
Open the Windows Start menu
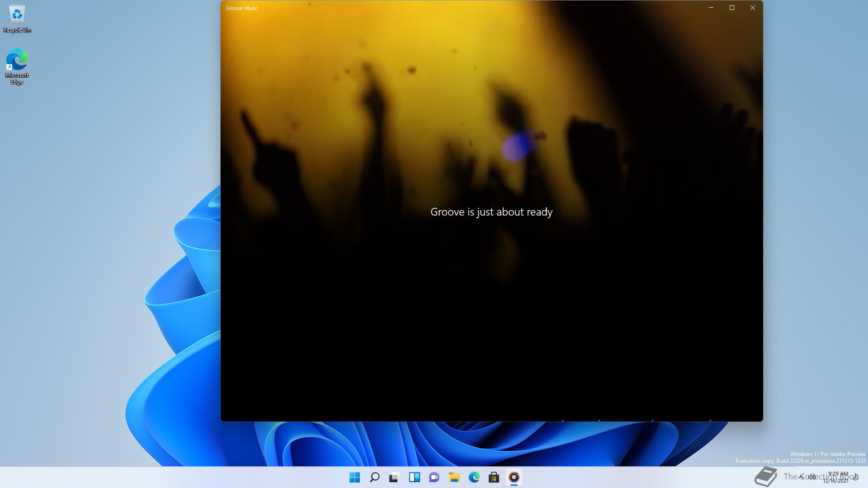354,477
